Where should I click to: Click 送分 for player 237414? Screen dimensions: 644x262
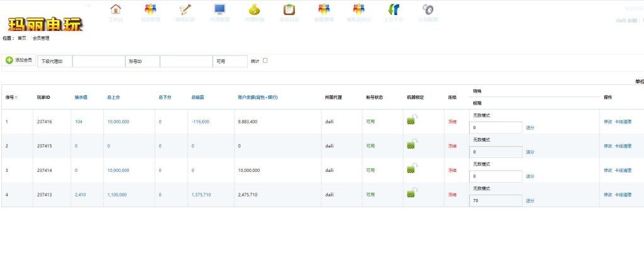pos(530,176)
